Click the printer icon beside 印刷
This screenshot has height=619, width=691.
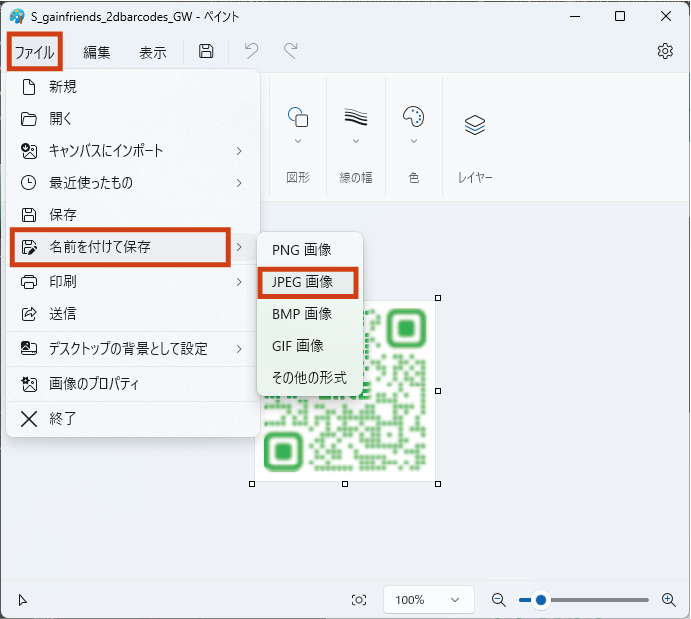pyautogui.click(x=29, y=282)
